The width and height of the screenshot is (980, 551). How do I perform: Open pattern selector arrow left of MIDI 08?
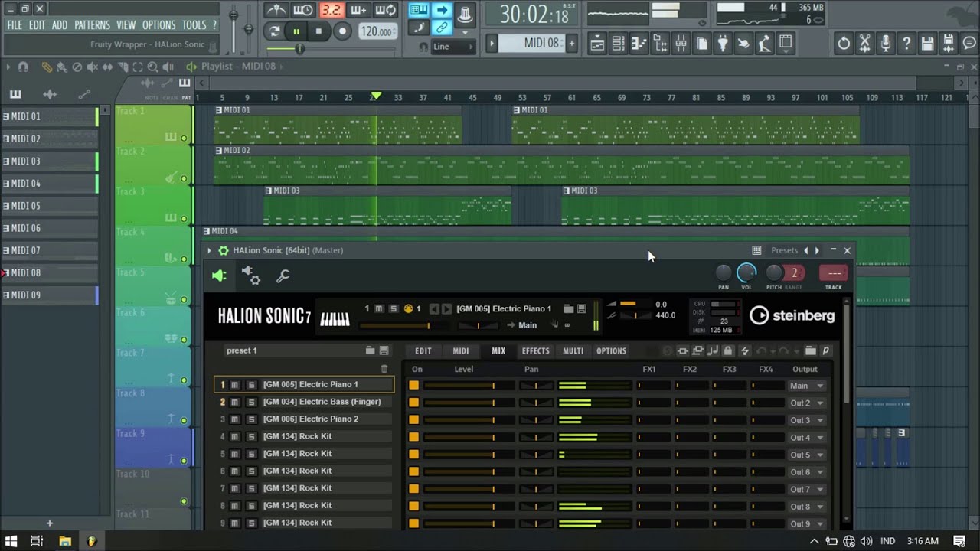tap(492, 44)
